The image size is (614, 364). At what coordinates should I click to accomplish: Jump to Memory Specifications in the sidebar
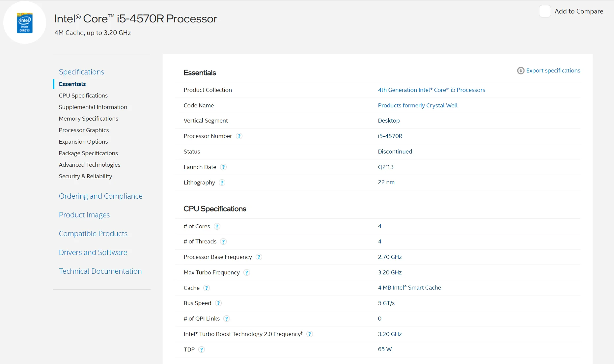tap(88, 119)
